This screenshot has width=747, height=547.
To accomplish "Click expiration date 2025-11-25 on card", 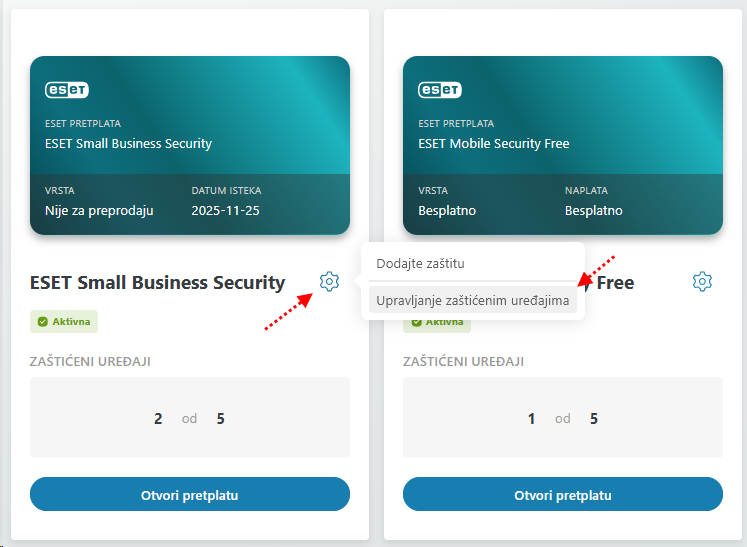I will tap(226, 211).
